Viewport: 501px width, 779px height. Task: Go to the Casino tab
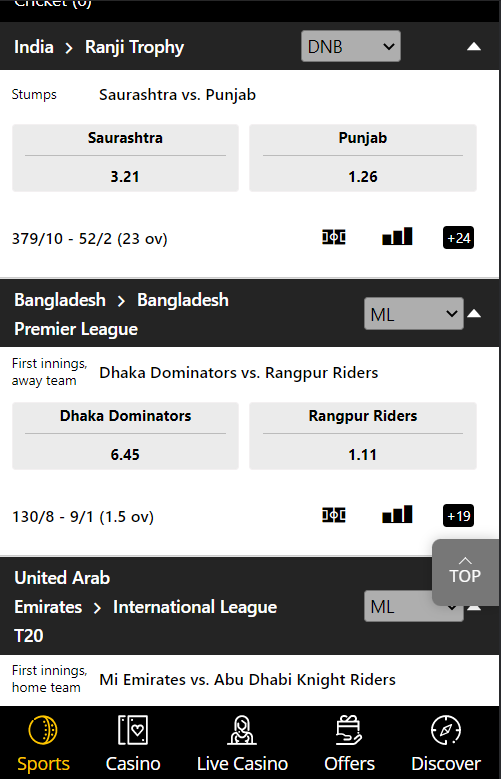pyautogui.click(x=133, y=743)
